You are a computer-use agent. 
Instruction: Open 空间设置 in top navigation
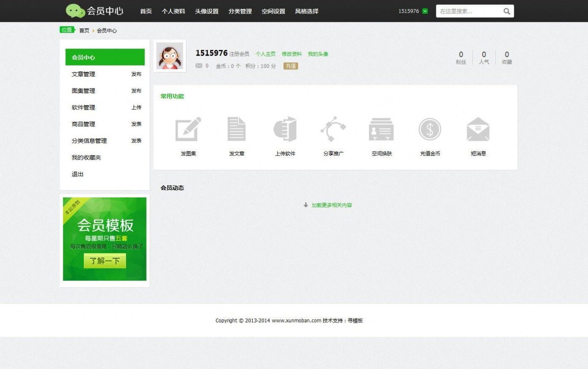[273, 11]
